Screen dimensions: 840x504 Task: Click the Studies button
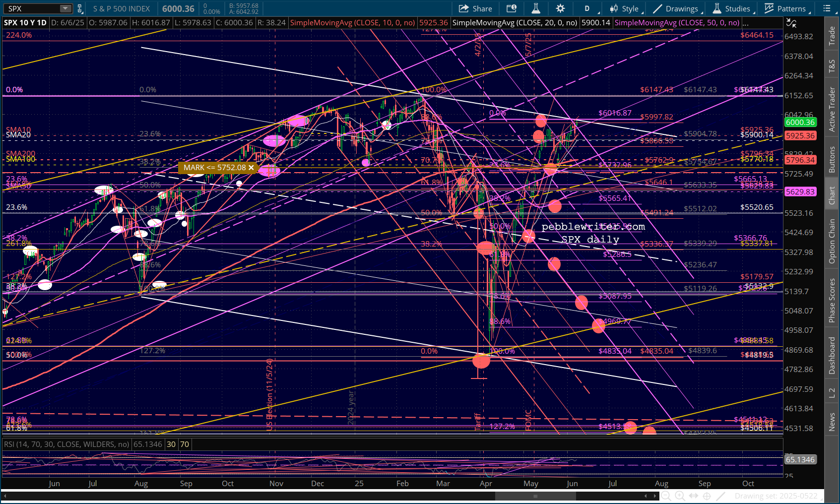click(x=731, y=8)
